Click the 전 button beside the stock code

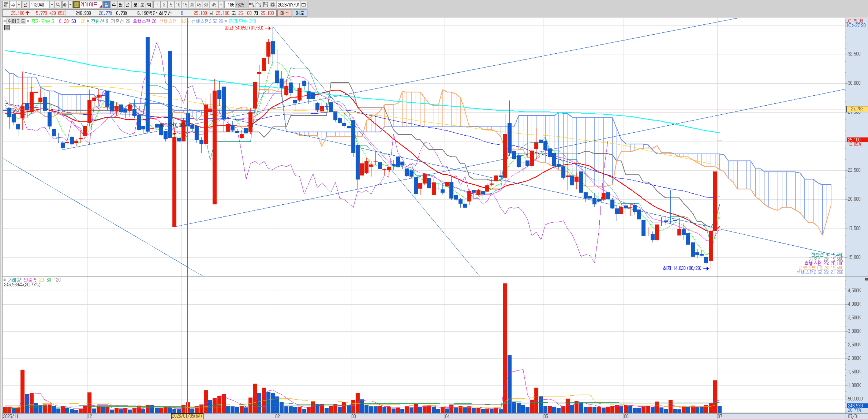26,5
